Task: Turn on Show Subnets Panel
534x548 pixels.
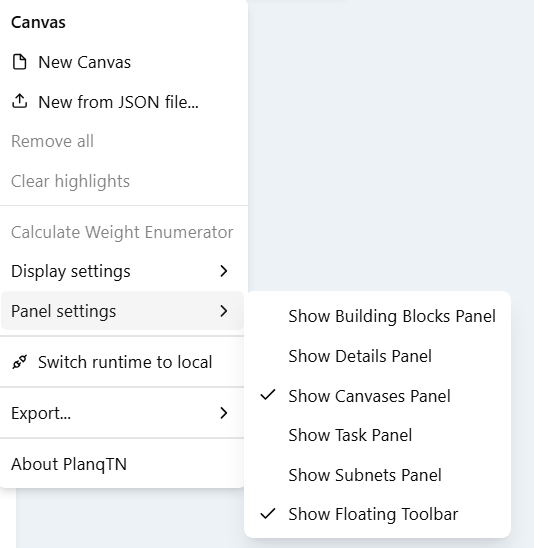Action: (x=377, y=475)
